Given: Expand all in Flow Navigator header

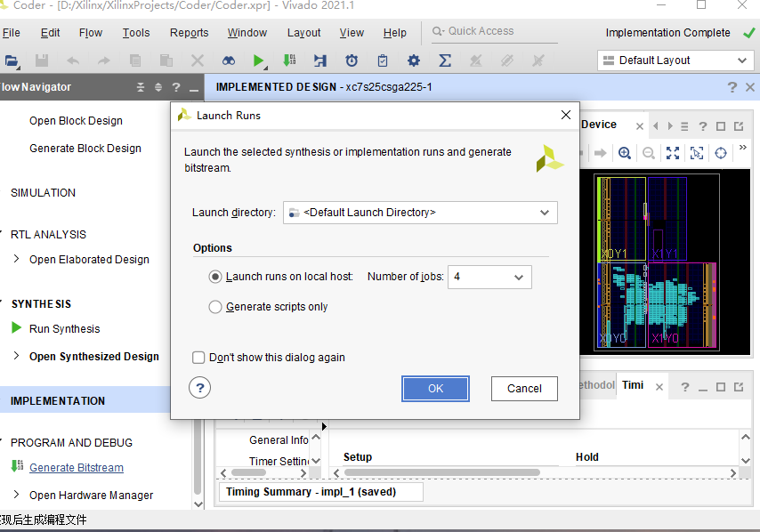Looking at the screenshot, I should pyautogui.click(x=158, y=87).
